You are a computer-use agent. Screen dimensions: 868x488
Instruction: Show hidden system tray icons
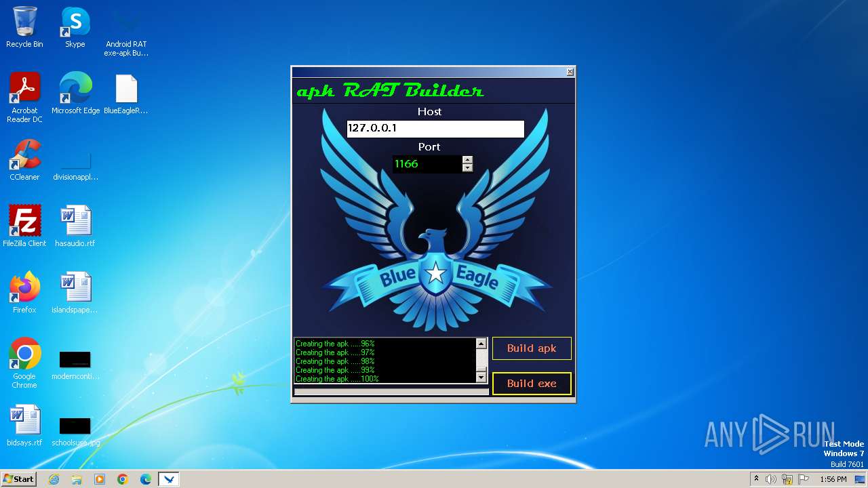click(756, 479)
